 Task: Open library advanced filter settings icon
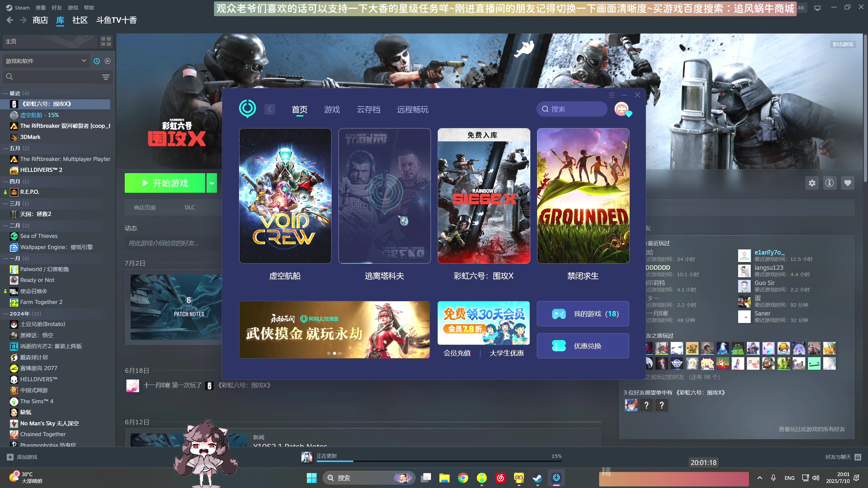pyautogui.click(x=106, y=77)
